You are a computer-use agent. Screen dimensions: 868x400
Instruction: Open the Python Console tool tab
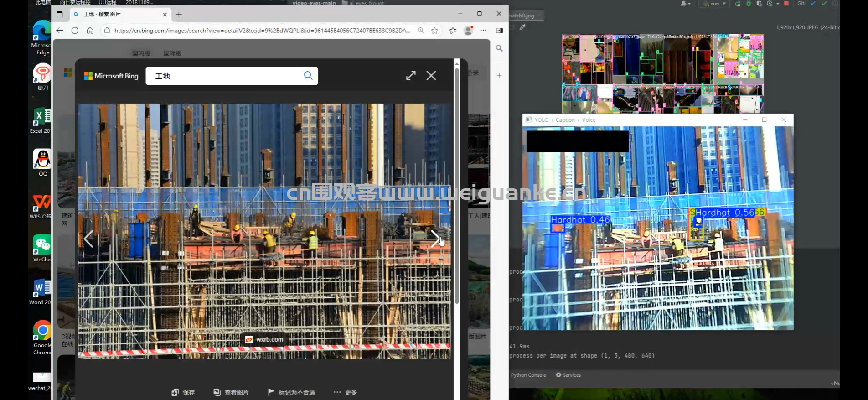pos(528,375)
